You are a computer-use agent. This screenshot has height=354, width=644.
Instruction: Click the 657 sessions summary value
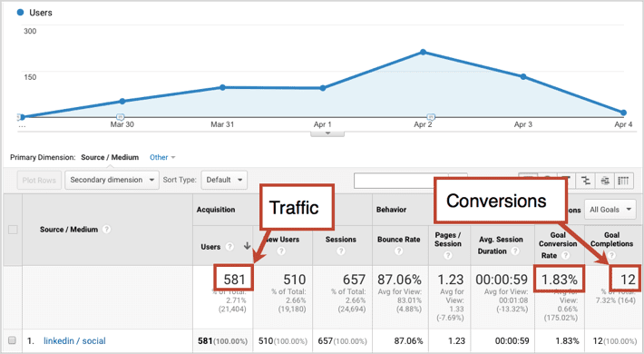(x=354, y=280)
